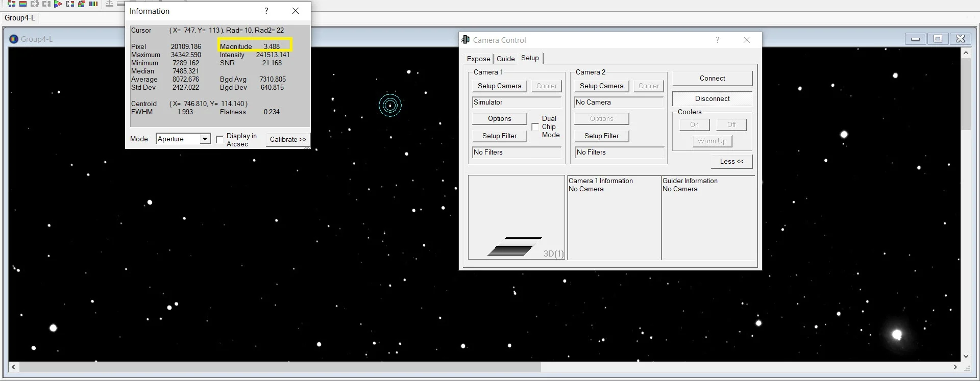Click Setup Filter for Camera 1
Image resolution: width=980 pixels, height=381 pixels.
click(499, 136)
